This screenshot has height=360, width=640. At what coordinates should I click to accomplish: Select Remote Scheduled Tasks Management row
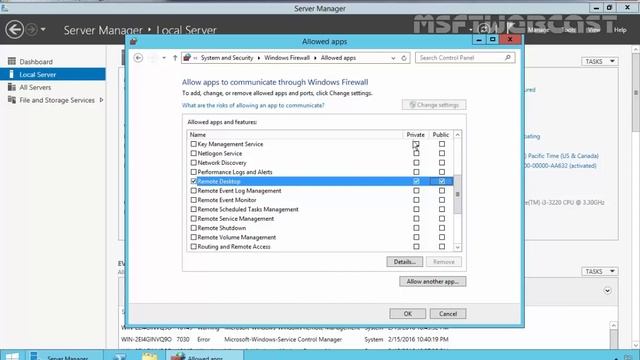320,209
